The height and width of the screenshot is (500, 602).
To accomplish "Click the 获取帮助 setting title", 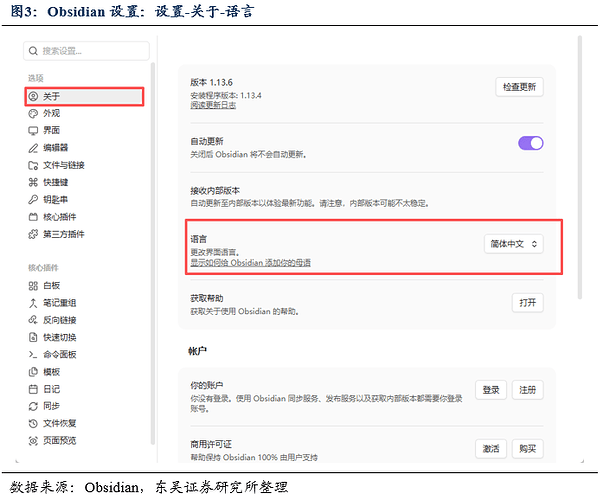I will tap(207, 298).
